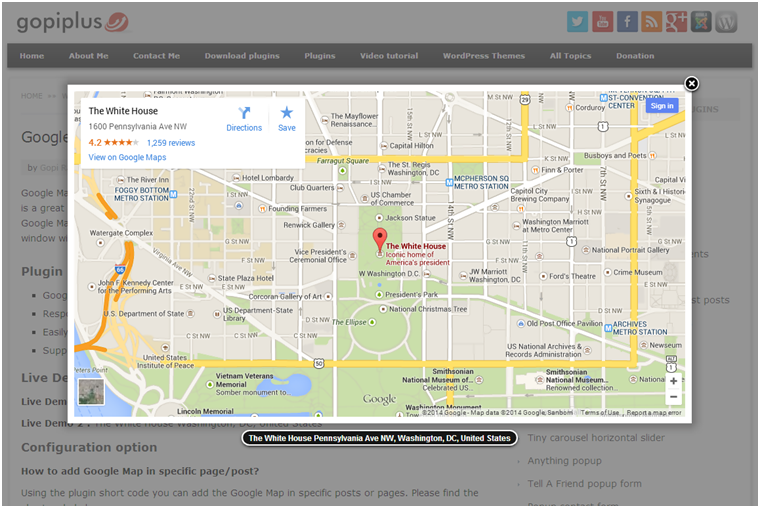Click the Ford's Theatre marker
The image size is (760, 508).
543,276
